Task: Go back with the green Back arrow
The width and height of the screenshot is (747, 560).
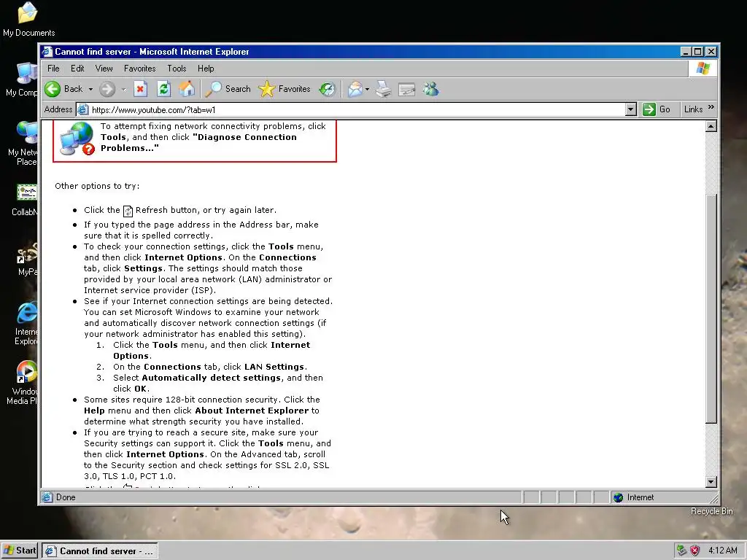Action: [x=64, y=89]
